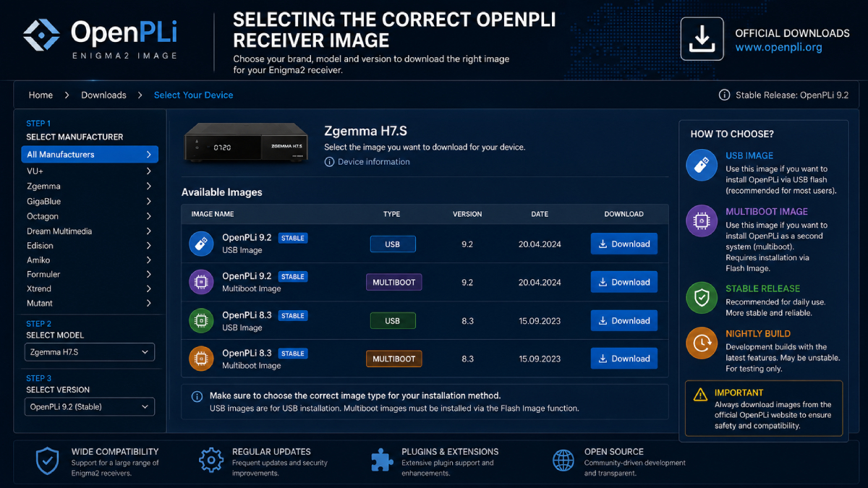Viewport: 868px width, 488px height.
Task: Click the OpenPLi 9.2 USB image icon
Action: pyautogui.click(x=201, y=244)
